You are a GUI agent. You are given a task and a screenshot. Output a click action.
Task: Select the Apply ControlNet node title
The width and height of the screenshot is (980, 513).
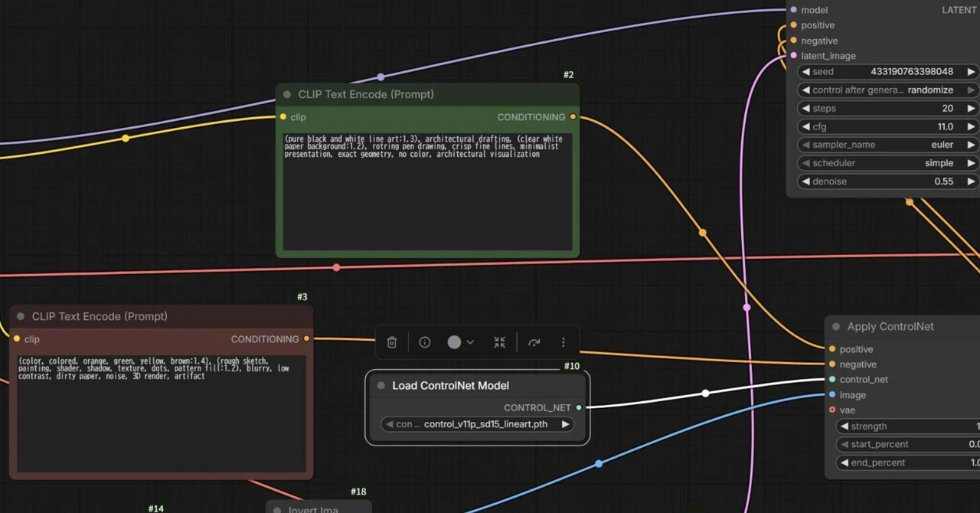(x=890, y=327)
